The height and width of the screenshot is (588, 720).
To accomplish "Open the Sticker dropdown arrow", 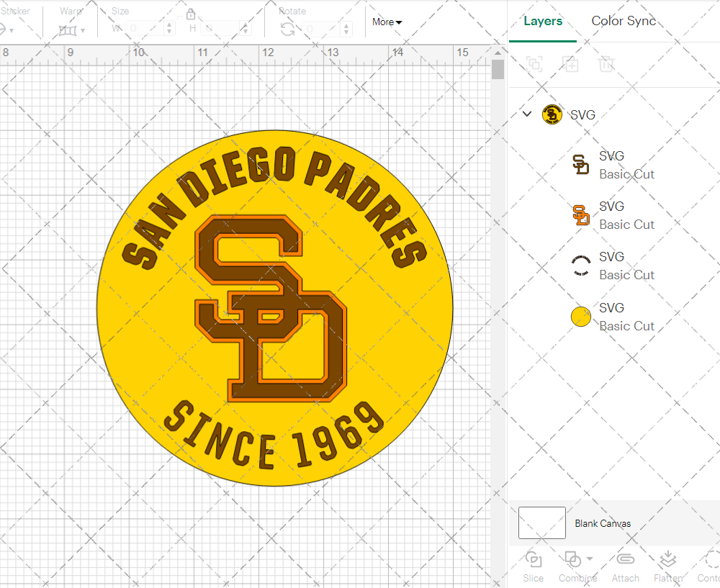I will 12,31.
